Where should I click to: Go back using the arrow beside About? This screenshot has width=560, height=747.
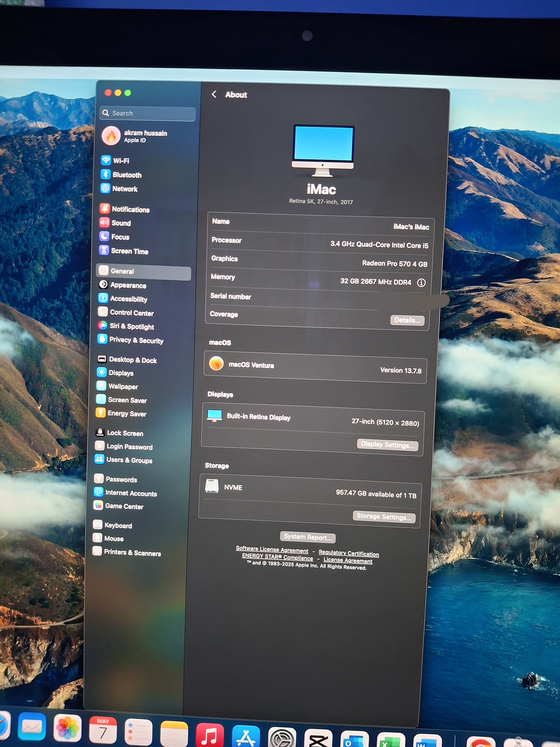pyautogui.click(x=214, y=94)
